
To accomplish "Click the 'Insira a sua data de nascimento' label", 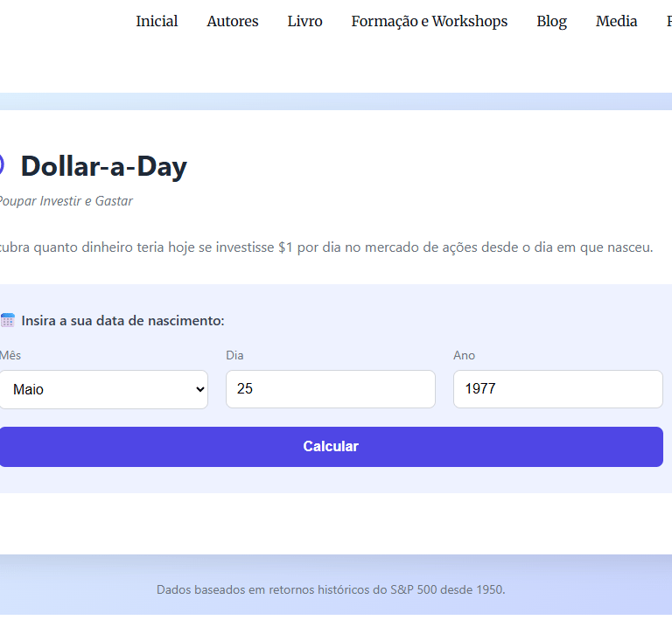I will tap(122, 321).
